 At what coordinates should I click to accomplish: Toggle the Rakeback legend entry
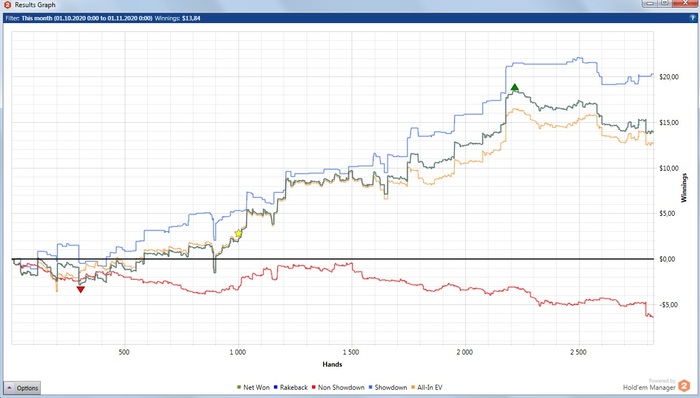coord(291,387)
